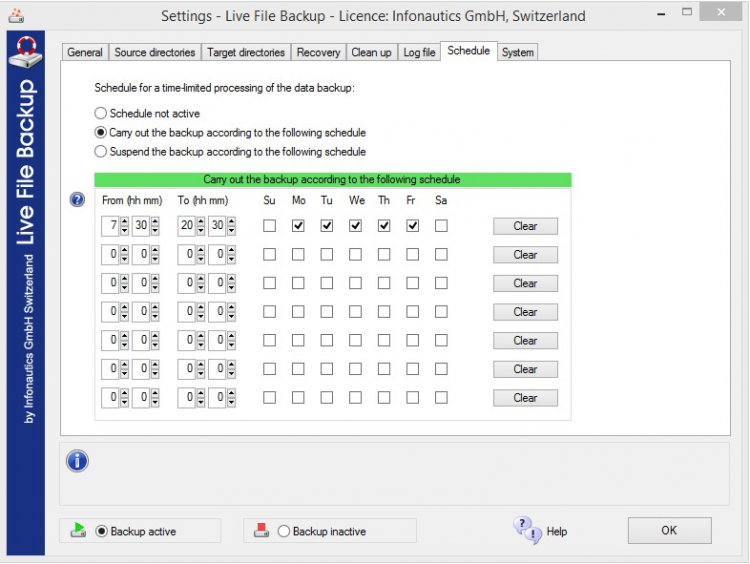Viewport: 750px width, 564px height.
Task: Increase the To hour in third row
Action: point(201,279)
